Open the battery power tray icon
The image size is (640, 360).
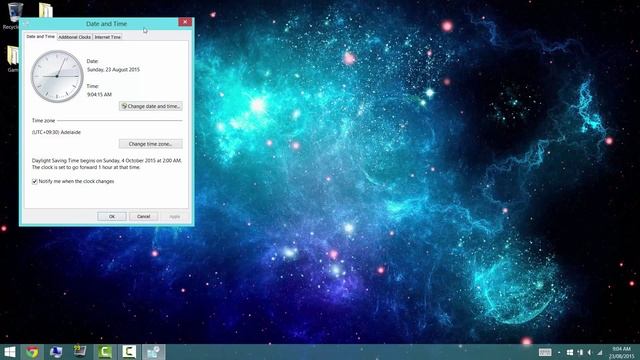coord(580,352)
